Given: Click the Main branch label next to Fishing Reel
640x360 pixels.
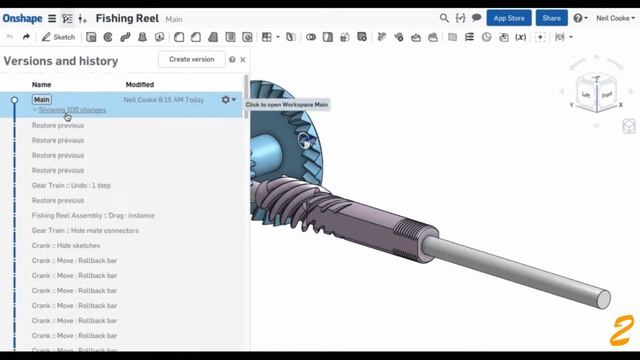Looking at the screenshot, I should (174, 19).
